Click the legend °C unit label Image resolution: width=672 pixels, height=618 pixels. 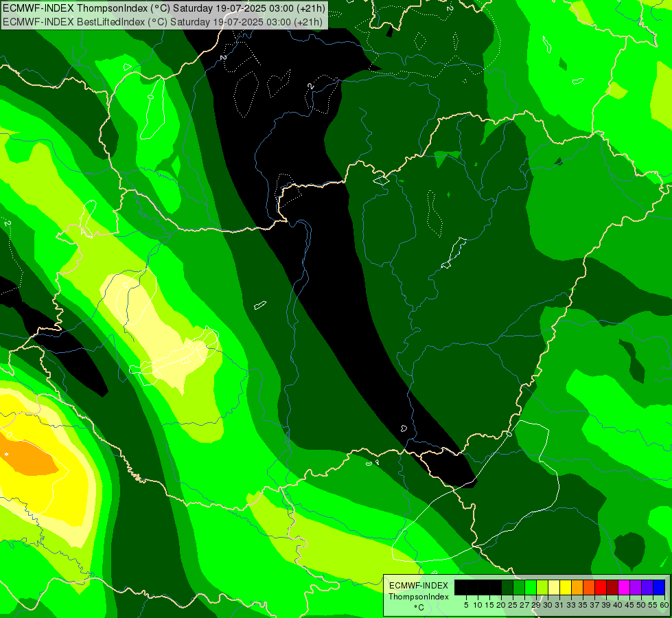click(419, 607)
